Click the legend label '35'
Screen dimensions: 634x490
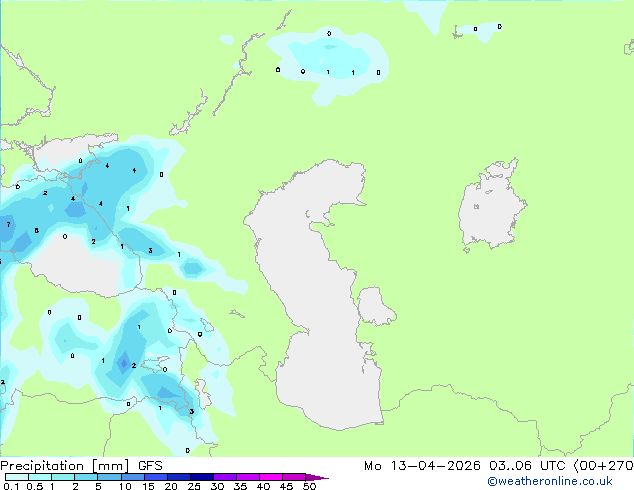tap(240, 486)
